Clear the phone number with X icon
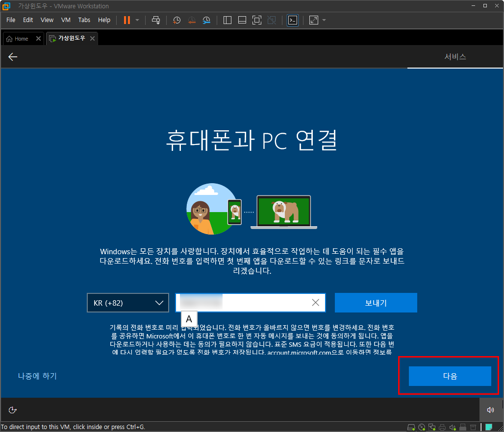Viewport: 504px width, 432px height. [316, 303]
